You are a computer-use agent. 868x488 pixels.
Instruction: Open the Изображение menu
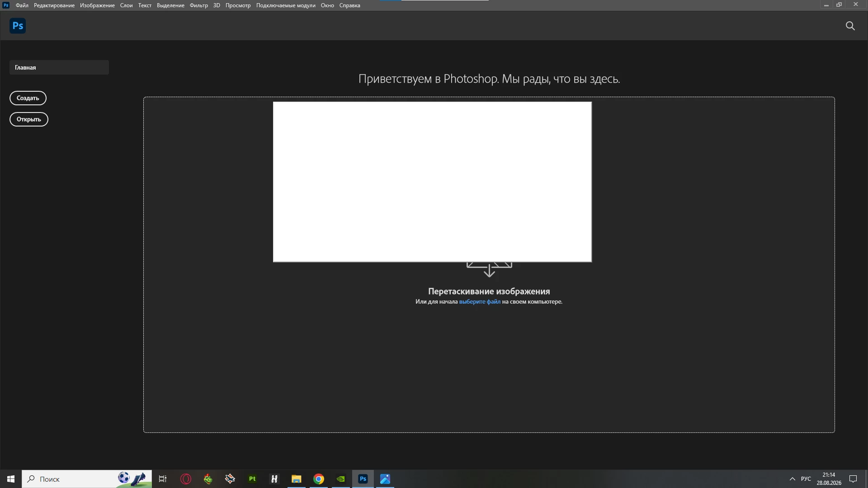[97, 5]
